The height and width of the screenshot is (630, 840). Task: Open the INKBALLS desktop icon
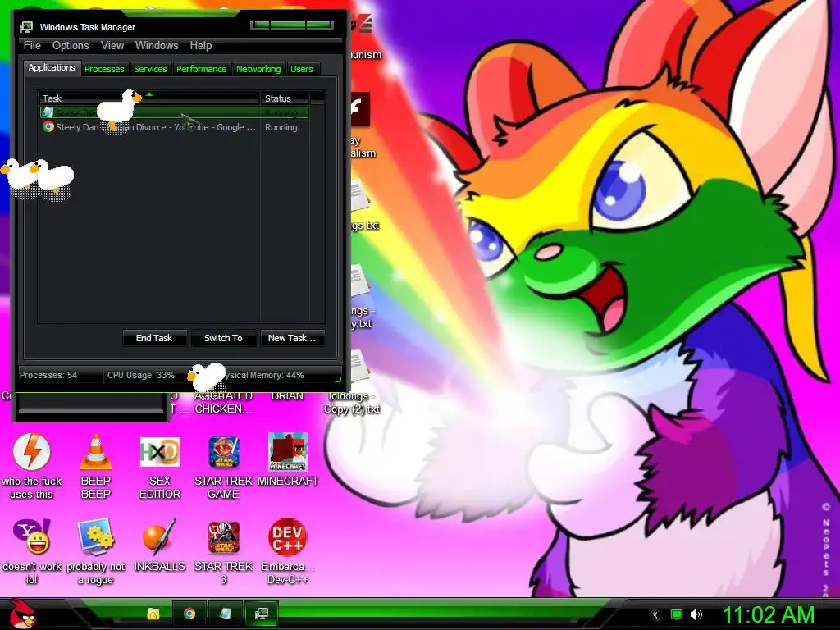point(160,536)
